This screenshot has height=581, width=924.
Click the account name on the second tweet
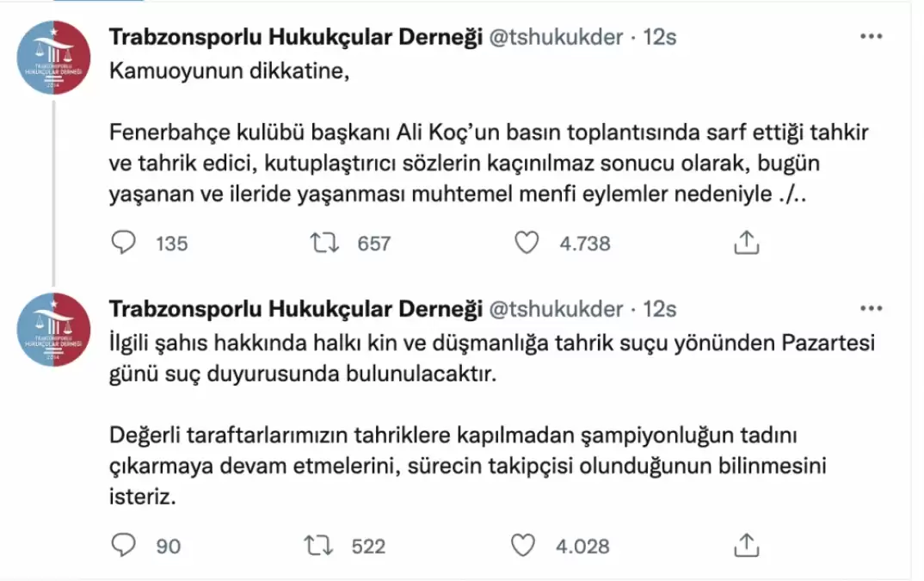coord(295,309)
